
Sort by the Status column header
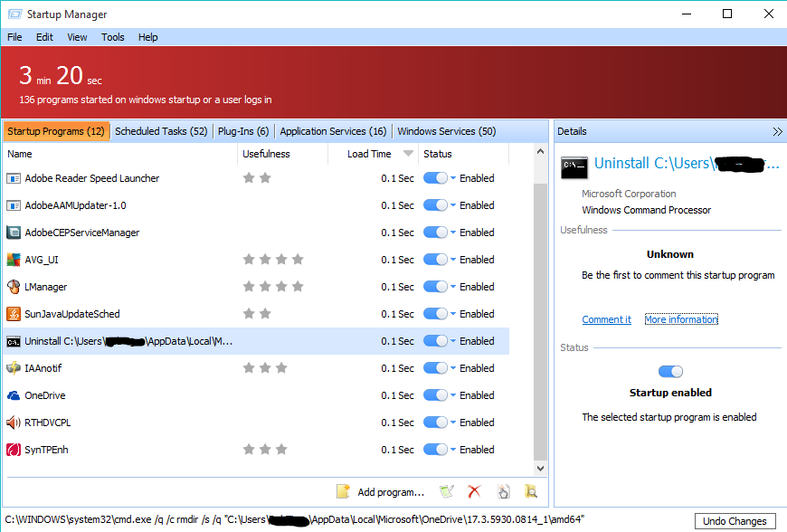pyautogui.click(x=464, y=154)
